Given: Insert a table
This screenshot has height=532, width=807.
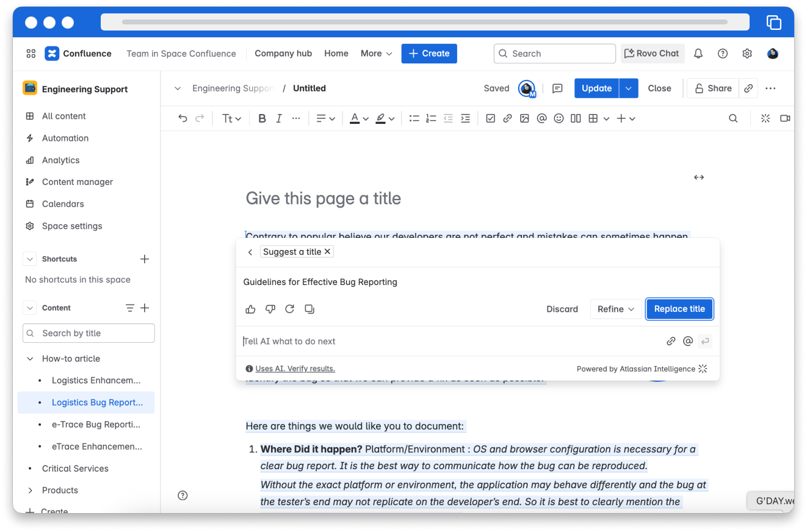Looking at the screenshot, I should click(x=593, y=119).
